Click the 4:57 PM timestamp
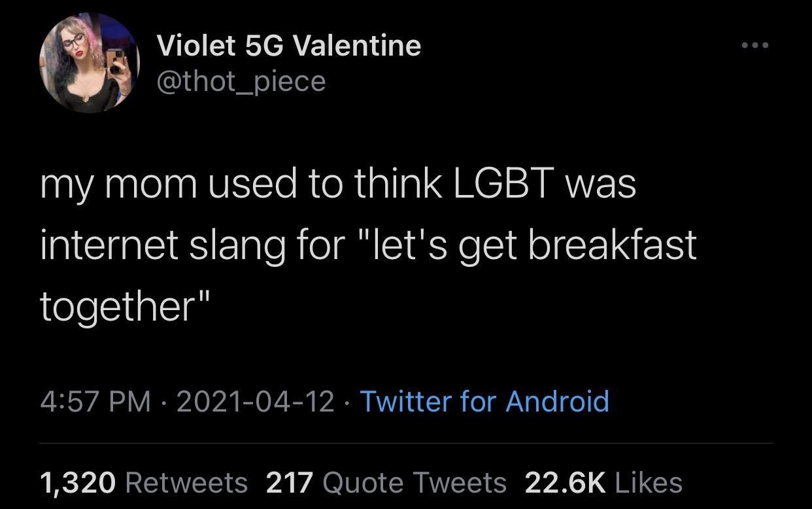The width and height of the screenshot is (812, 509). 95,400
